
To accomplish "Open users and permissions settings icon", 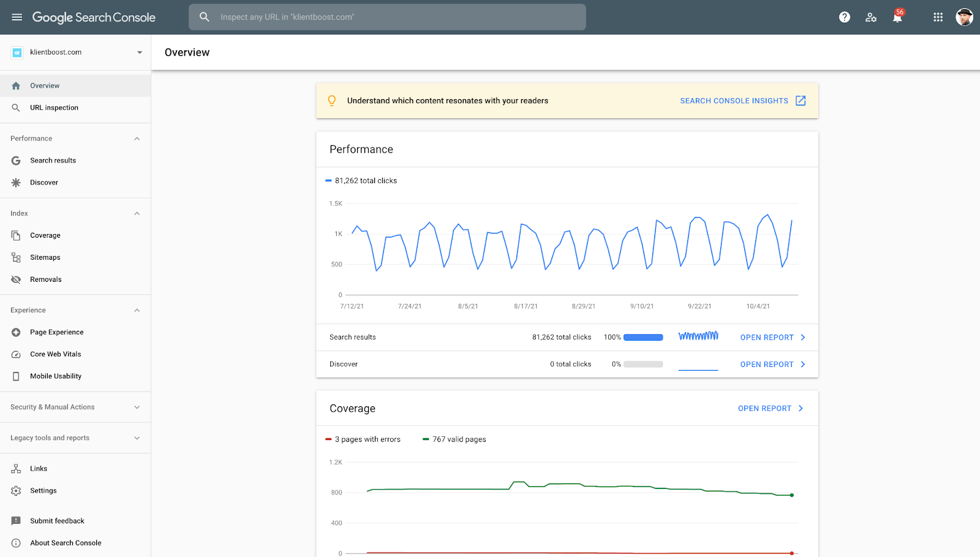I will 871,17.
